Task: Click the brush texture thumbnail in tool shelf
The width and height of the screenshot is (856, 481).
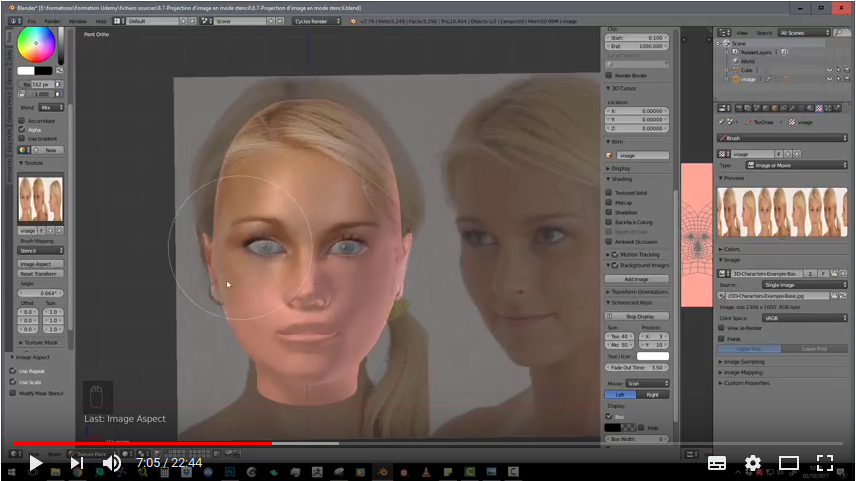Action: click(40, 199)
